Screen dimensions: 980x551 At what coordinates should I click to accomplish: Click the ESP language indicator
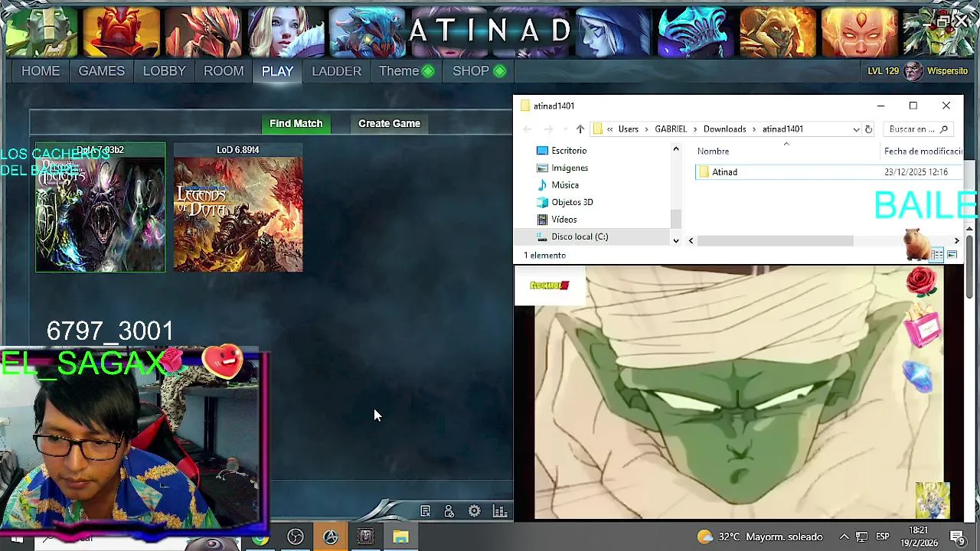click(x=882, y=537)
